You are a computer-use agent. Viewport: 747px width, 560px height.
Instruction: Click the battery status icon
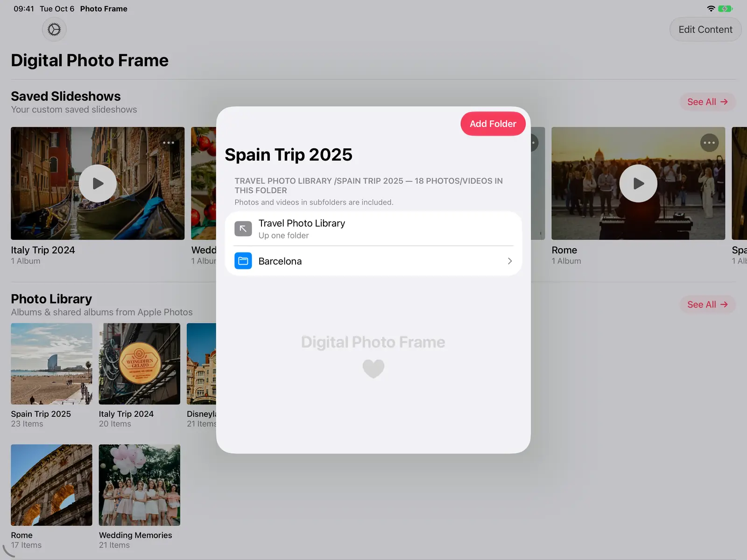(x=725, y=8)
